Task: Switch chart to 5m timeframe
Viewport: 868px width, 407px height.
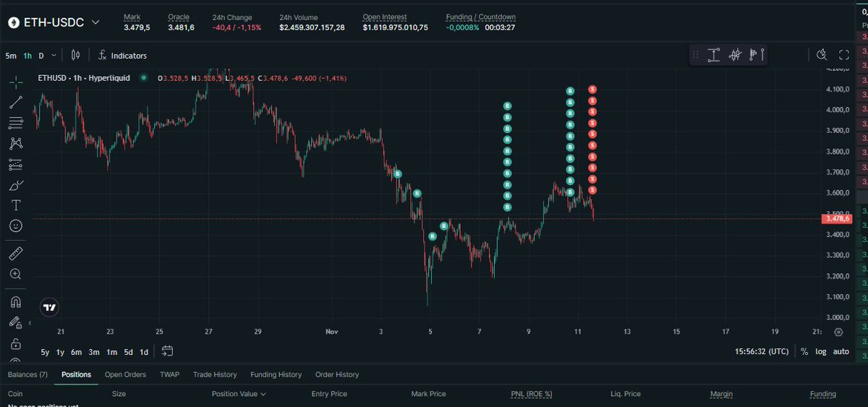Action: coord(11,56)
